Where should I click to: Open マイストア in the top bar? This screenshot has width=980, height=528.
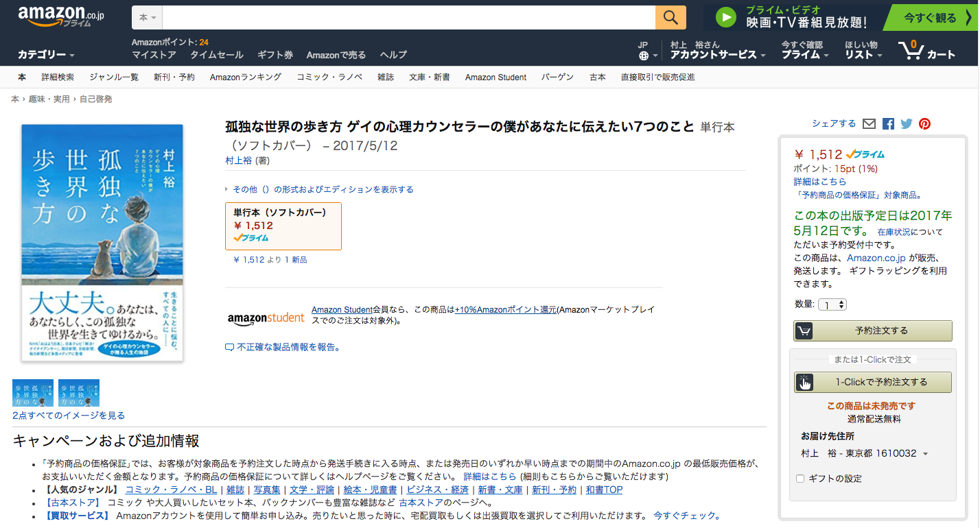(x=154, y=55)
